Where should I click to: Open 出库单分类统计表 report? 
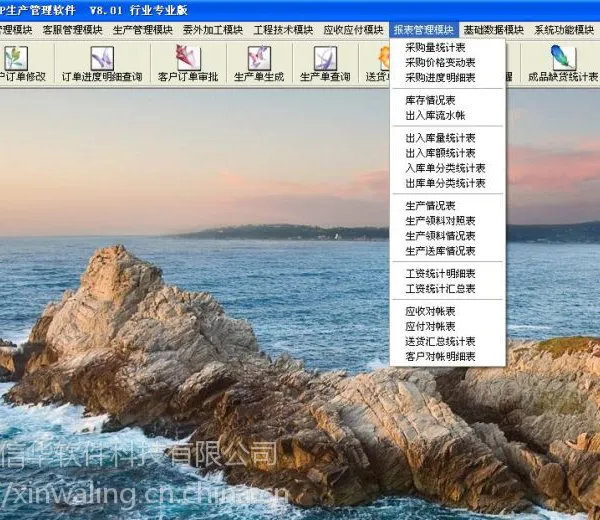click(x=448, y=183)
